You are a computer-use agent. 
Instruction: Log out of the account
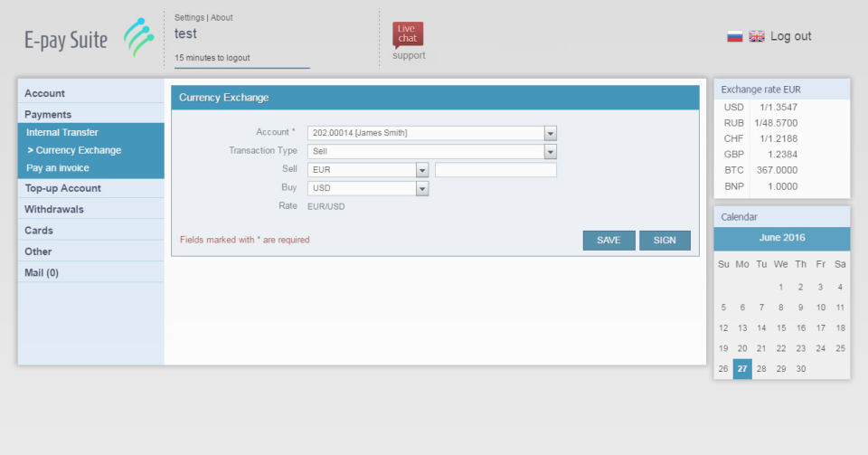790,36
